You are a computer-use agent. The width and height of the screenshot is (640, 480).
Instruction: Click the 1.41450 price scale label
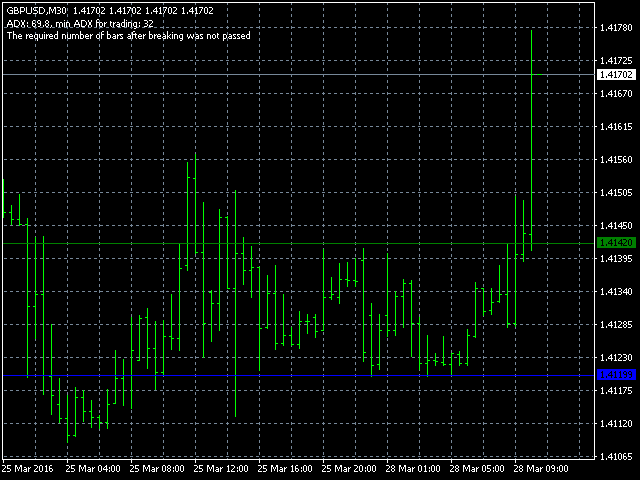[x=616, y=226]
